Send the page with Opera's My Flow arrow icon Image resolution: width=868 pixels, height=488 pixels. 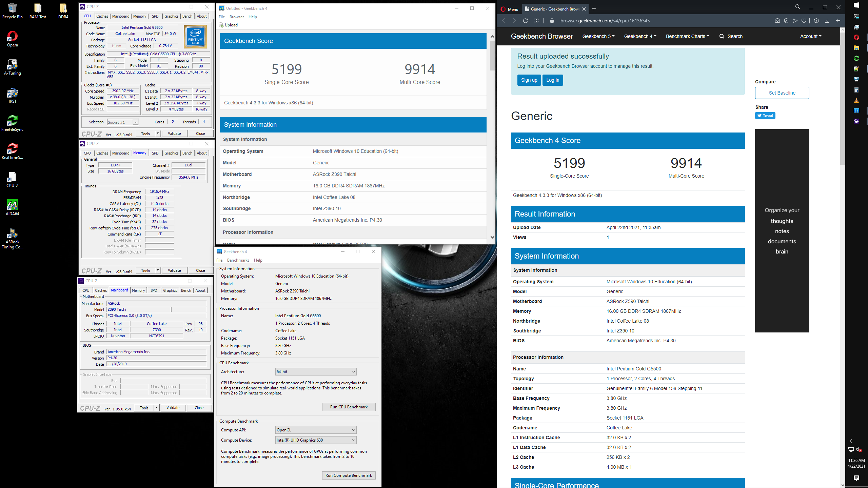[x=795, y=21]
